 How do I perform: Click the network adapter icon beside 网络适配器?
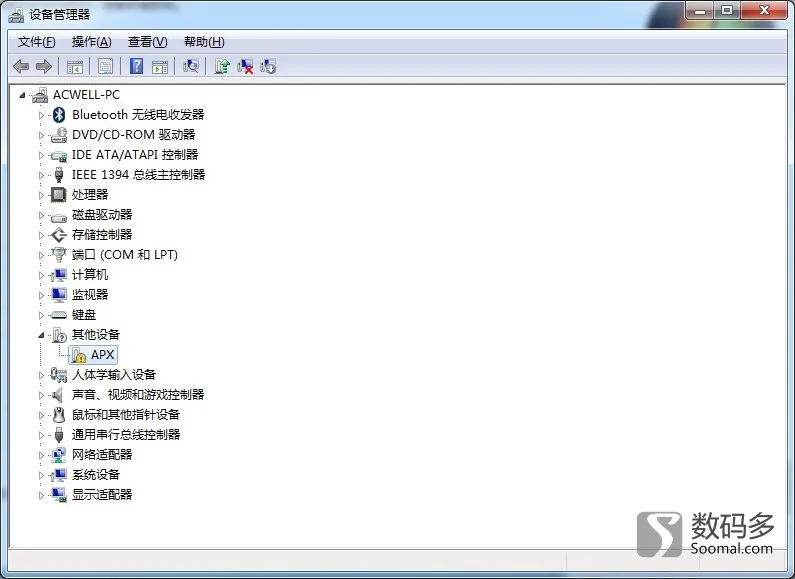(x=59, y=455)
